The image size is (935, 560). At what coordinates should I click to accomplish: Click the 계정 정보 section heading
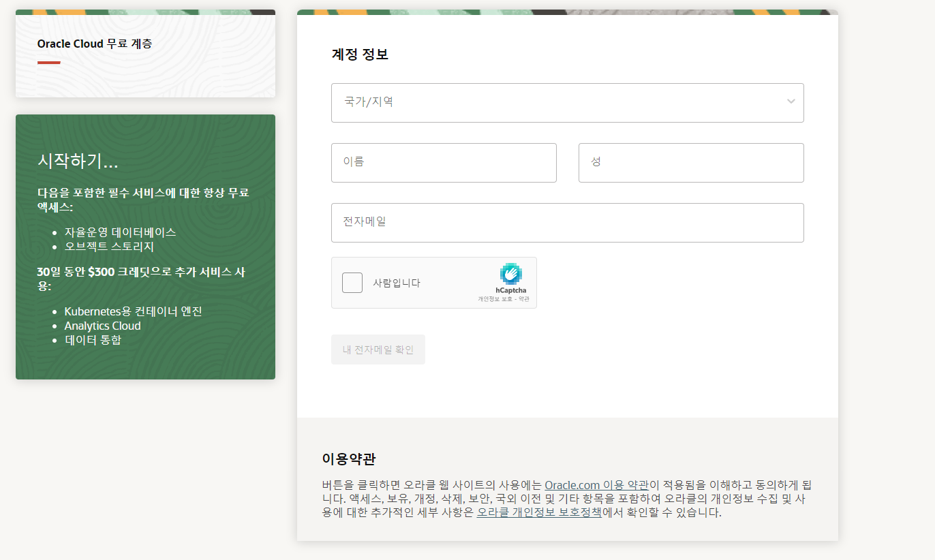click(360, 55)
